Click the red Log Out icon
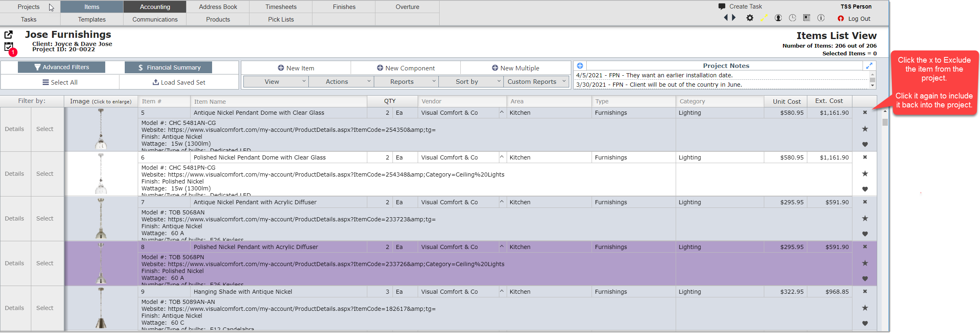The image size is (980, 334). point(841,19)
